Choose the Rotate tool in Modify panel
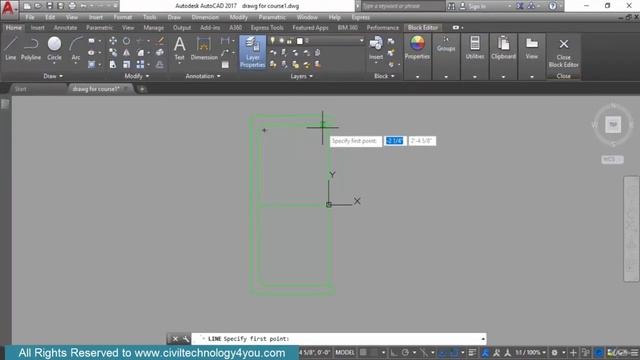 point(127,41)
